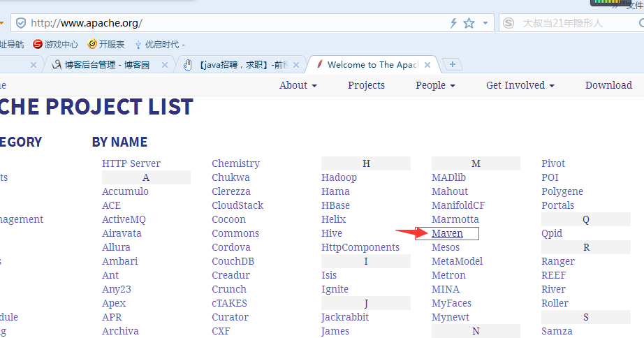Open the Curator project link

[230, 317]
